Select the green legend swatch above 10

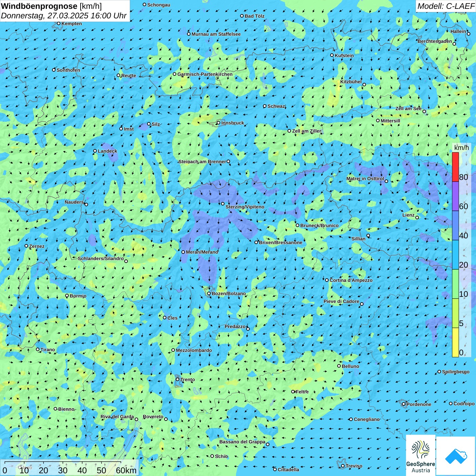coord(455,284)
